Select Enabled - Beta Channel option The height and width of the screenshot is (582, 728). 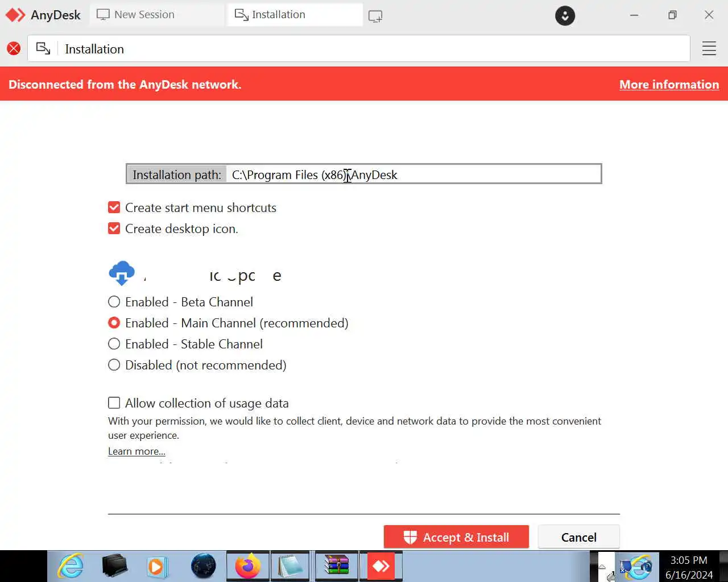pos(114,302)
